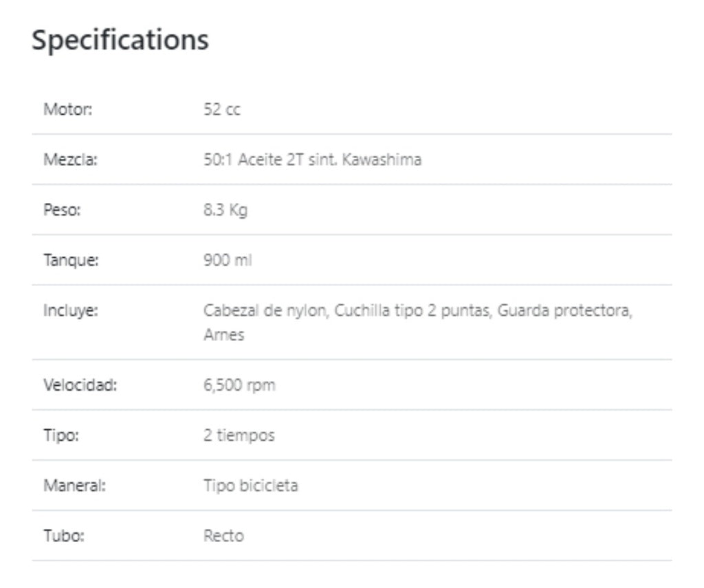Click the Maneral label

[75, 486]
